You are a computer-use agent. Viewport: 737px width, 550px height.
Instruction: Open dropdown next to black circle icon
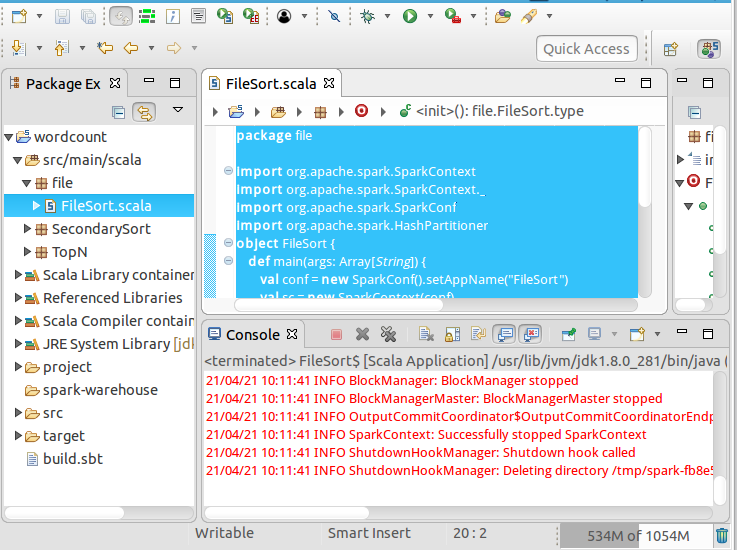click(304, 16)
